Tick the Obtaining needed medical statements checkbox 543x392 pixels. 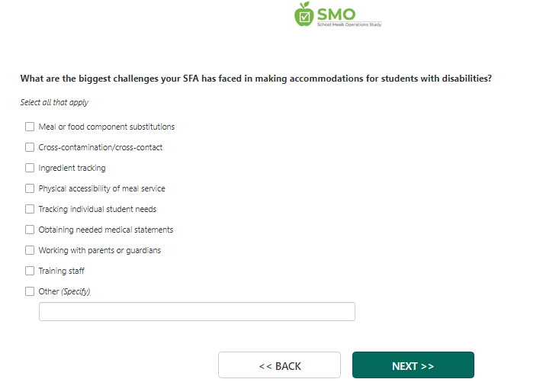click(30, 230)
